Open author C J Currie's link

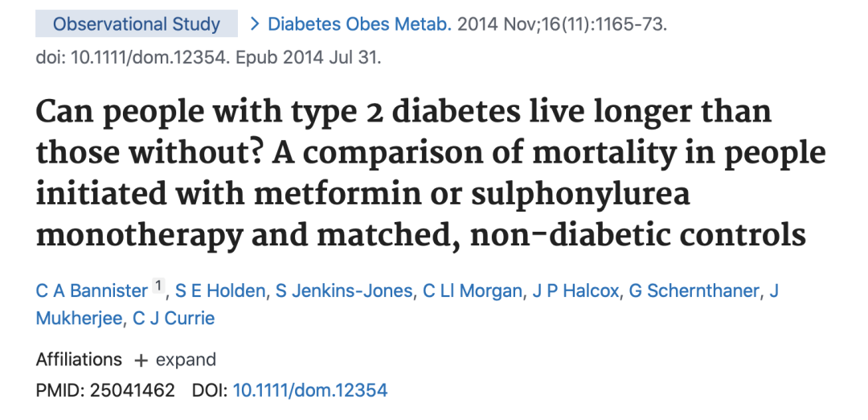(x=174, y=318)
